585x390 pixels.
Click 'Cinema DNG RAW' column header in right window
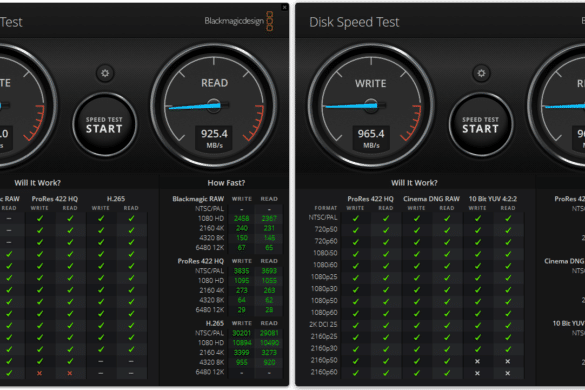(x=431, y=199)
